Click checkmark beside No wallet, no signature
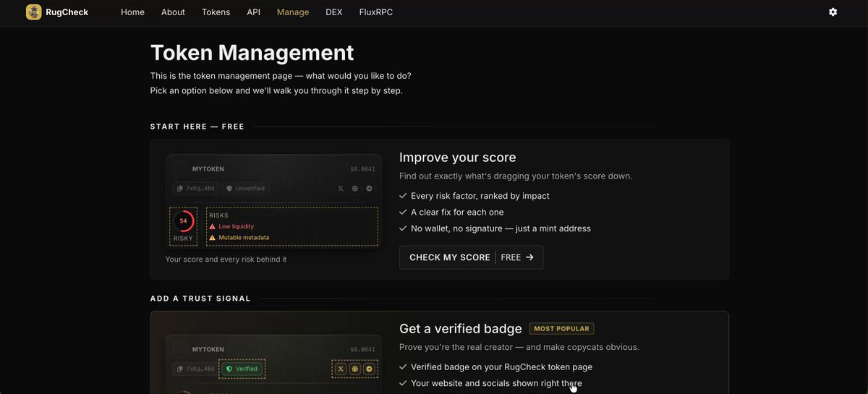The width and height of the screenshot is (868, 394). 403,228
